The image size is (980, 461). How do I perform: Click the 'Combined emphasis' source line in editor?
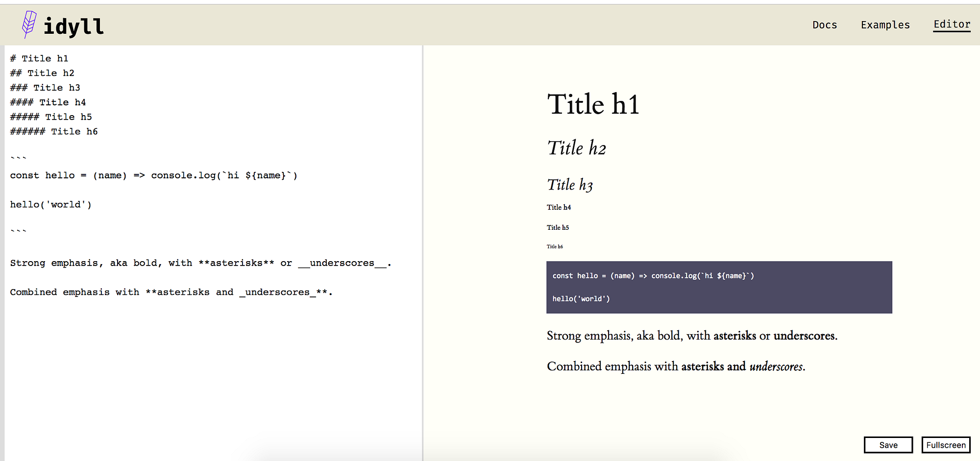point(171,292)
